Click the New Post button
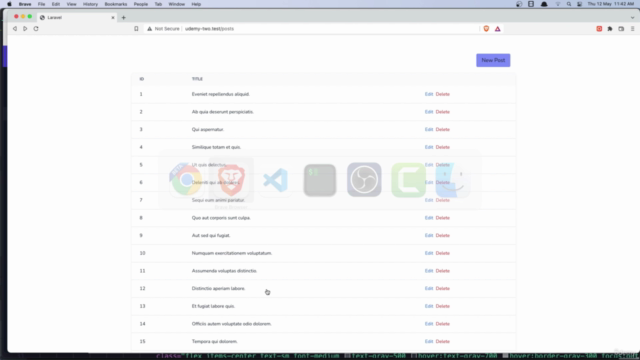Image resolution: width=640 pixels, height=360 pixels. (493, 60)
